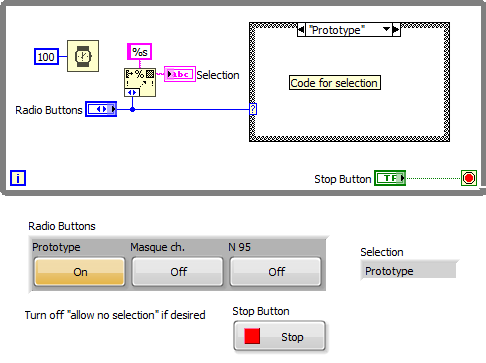Select the loop iteration 'i' terminal
The height and width of the screenshot is (363, 486).
click(18, 178)
